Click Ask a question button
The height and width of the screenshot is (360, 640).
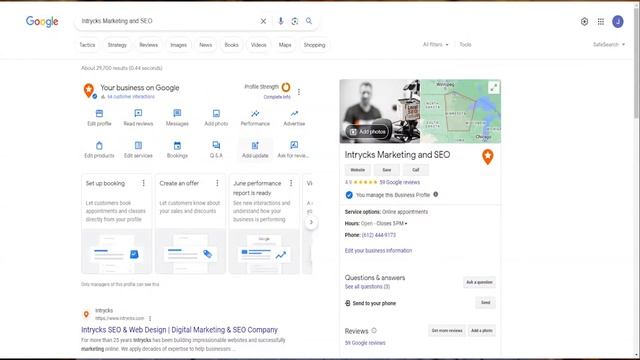click(x=479, y=282)
